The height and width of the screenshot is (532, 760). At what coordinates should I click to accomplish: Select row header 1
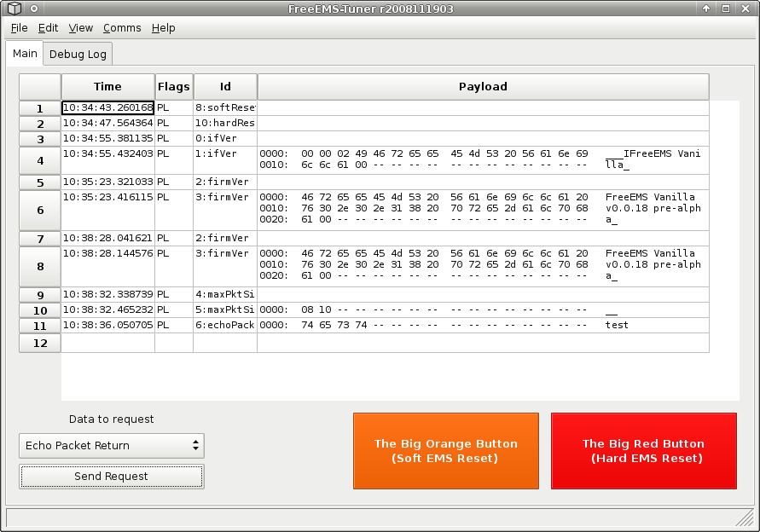point(40,108)
